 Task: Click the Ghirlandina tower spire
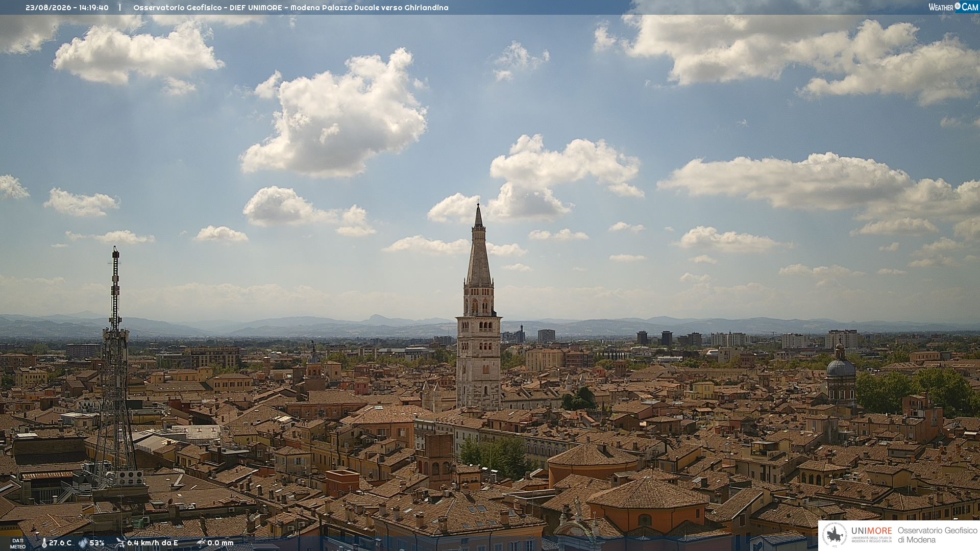pyautogui.click(x=478, y=245)
